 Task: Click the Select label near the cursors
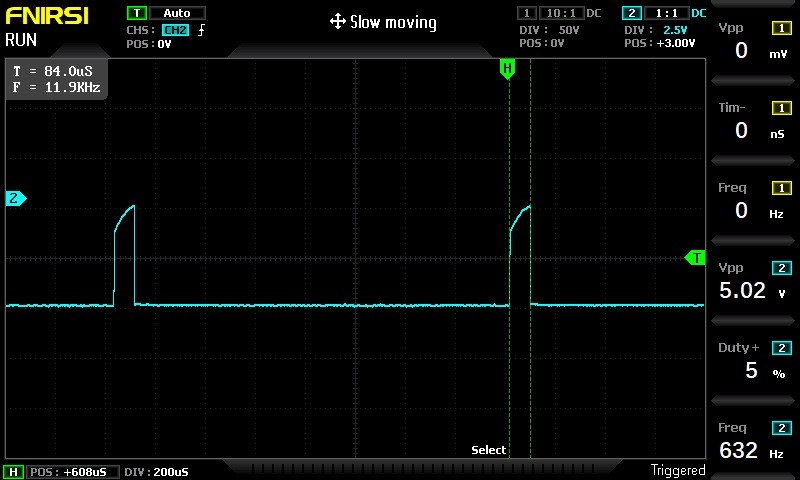coord(488,450)
